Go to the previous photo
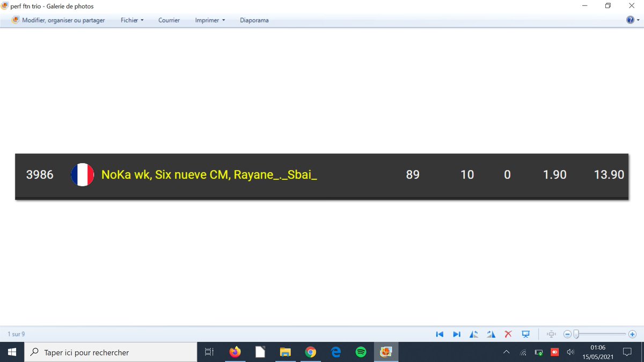Screen dimensions: 644x362 (x=440, y=334)
